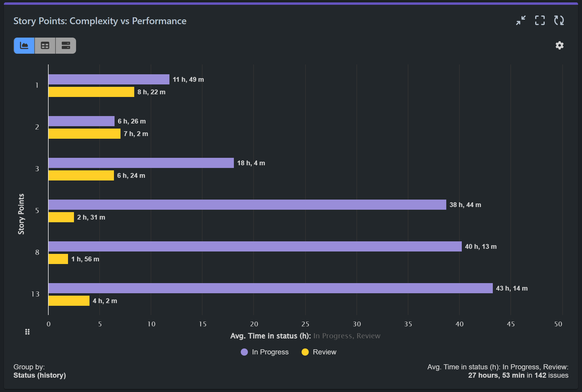Image resolution: width=582 pixels, height=392 pixels.
Task: Hide the yellow Review bars via legend
Action: 319,352
